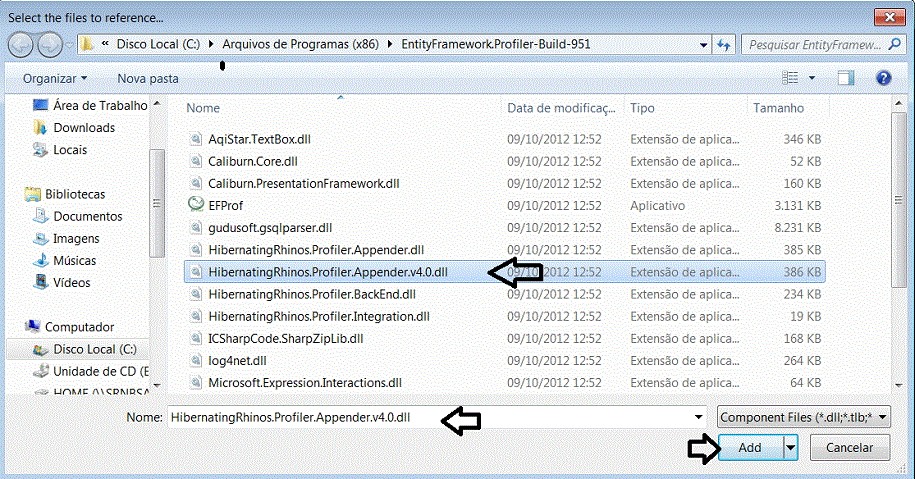Select Downloads in sidebar
This screenshot has height=479, width=915.
74,128
